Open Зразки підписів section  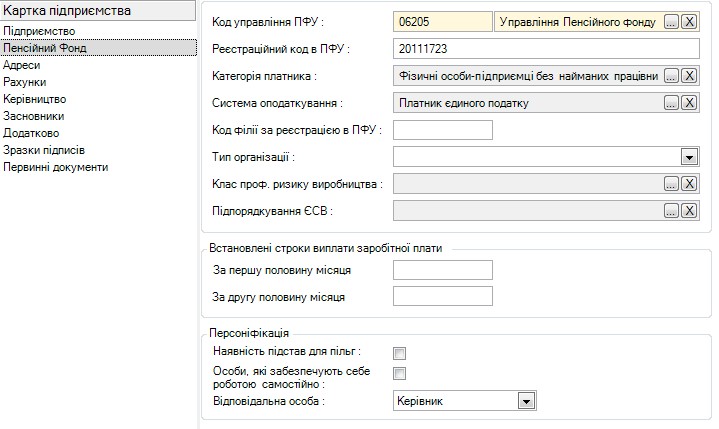coord(44,150)
